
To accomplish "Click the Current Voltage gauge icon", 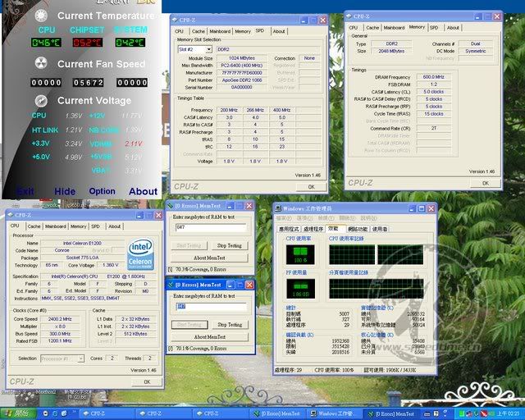I will click(41, 100).
